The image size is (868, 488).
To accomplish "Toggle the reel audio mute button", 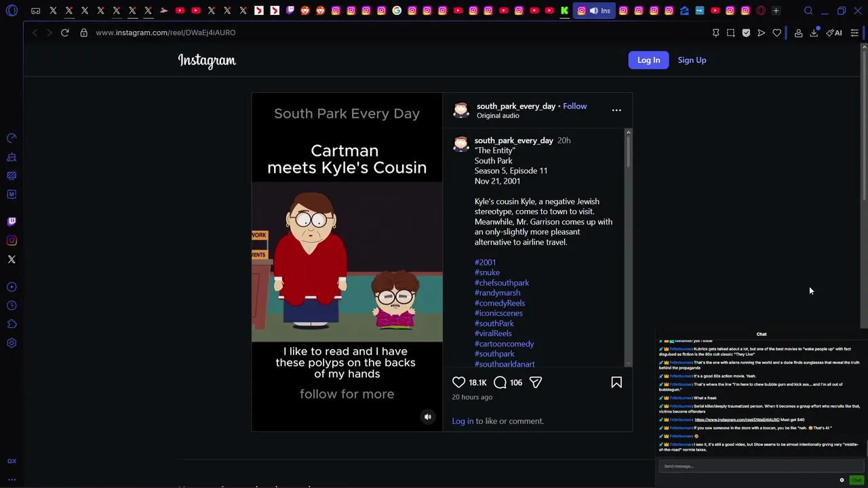I will point(428,417).
